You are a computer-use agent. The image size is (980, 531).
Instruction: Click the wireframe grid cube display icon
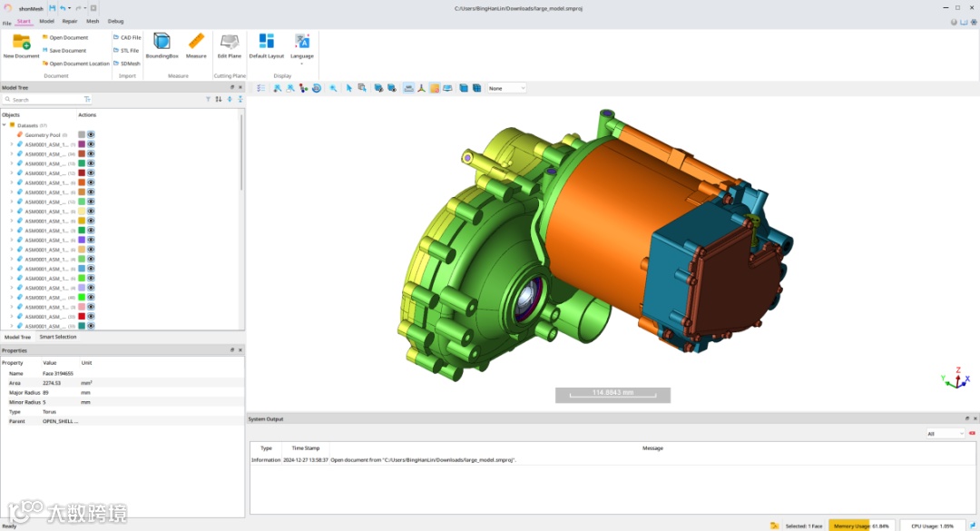[477, 88]
